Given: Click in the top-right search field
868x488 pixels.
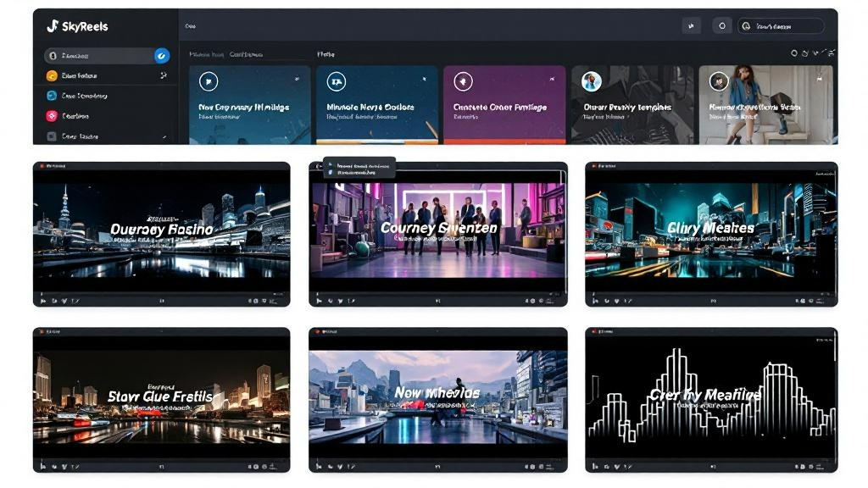Looking at the screenshot, I should click(x=784, y=26).
